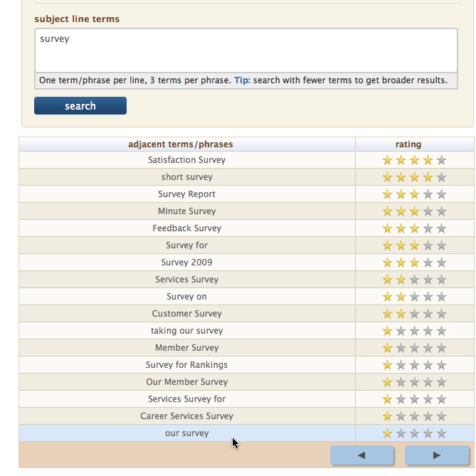Click first star in short survey row
The width and height of the screenshot is (476, 476).
[388, 177]
